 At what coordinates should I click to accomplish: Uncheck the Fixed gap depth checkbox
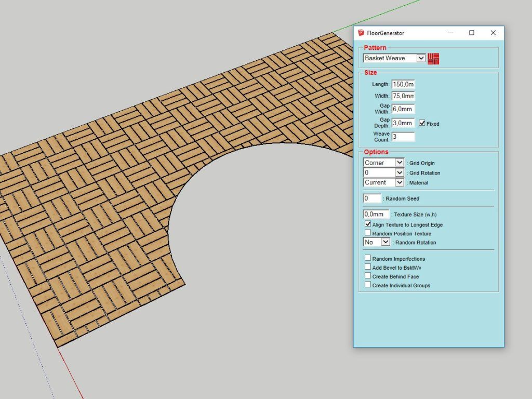click(x=422, y=123)
